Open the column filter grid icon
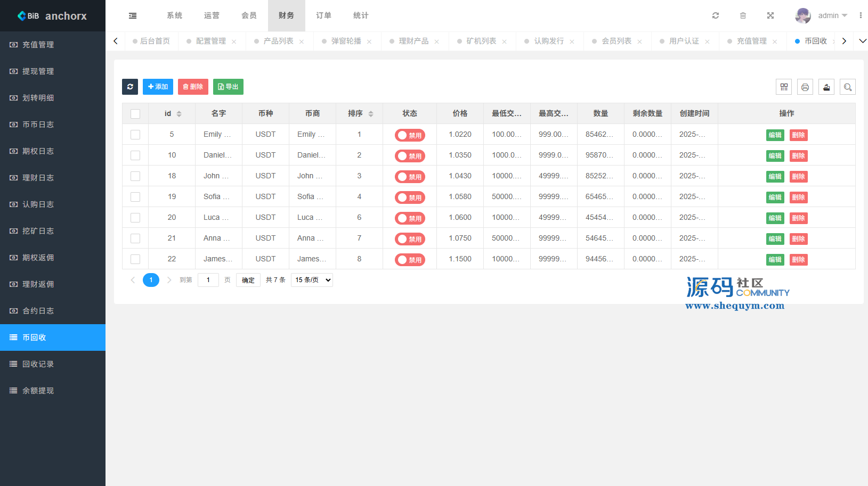This screenshot has width=868, height=486. (x=784, y=87)
